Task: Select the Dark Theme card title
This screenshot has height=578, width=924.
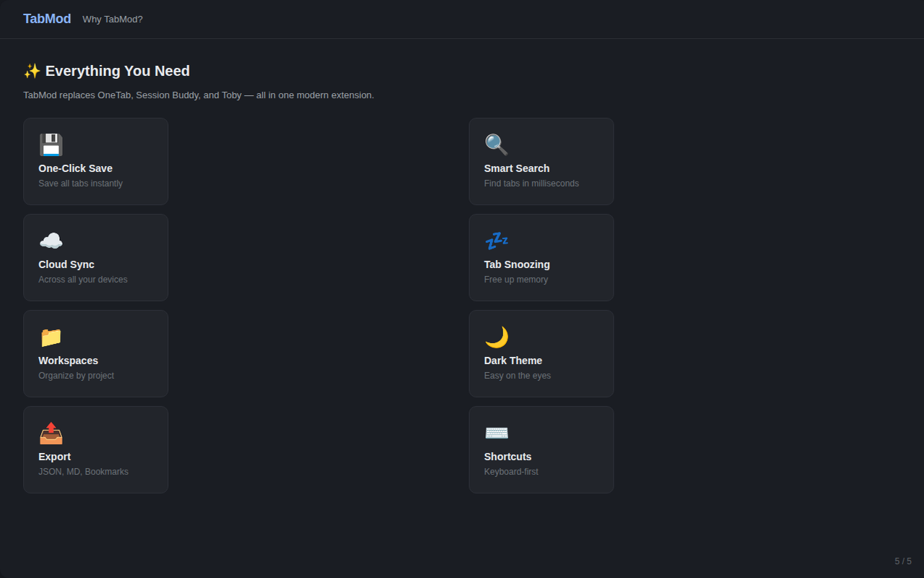Action: pyautogui.click(x=513, y=361)
